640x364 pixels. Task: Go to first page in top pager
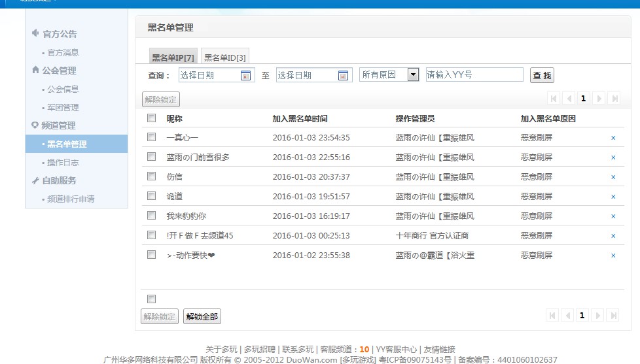point(553,99)
